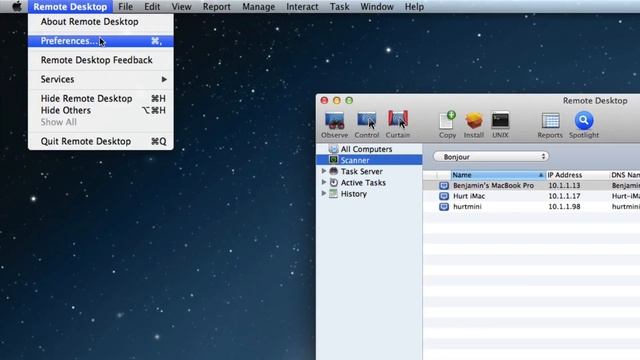Open the Services submenu
The height and width of the screenshot is (360, 640).
[101, 79]
